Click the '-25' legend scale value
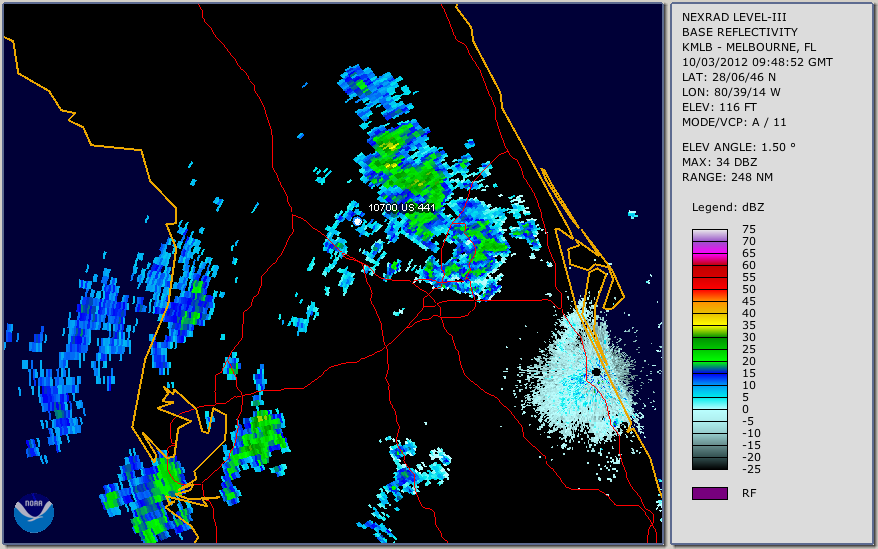 tap(751, 469)
